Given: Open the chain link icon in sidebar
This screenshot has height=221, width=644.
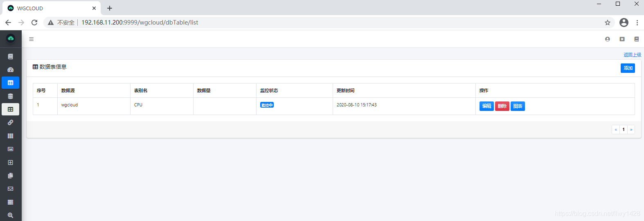Looking at the screenshot, I should point(11,122).
